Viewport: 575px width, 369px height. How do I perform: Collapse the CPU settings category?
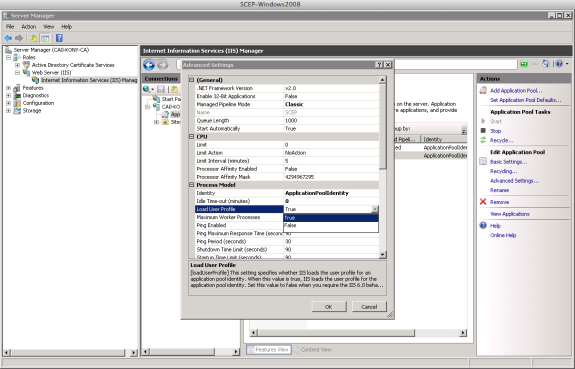click(191, 136)
